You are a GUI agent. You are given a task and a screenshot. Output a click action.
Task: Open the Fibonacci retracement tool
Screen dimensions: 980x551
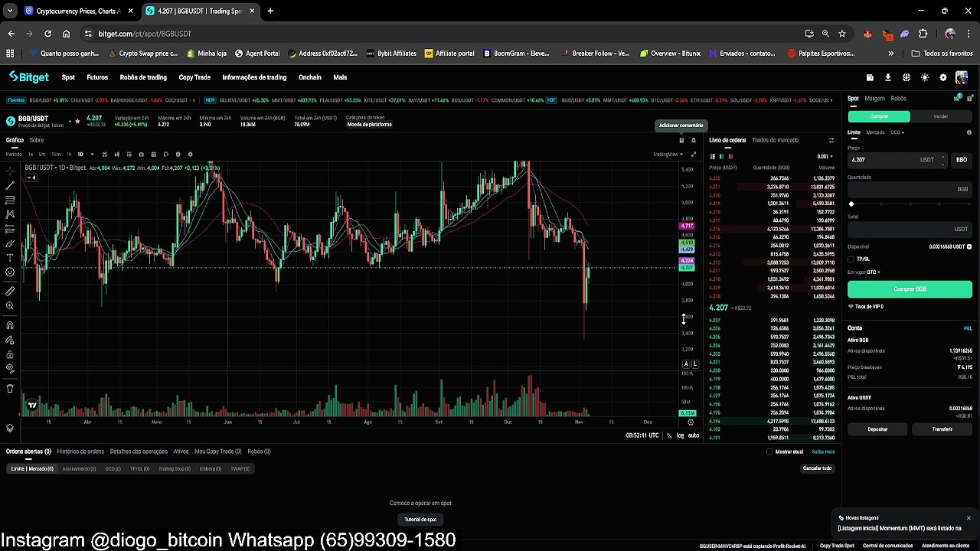10,200
